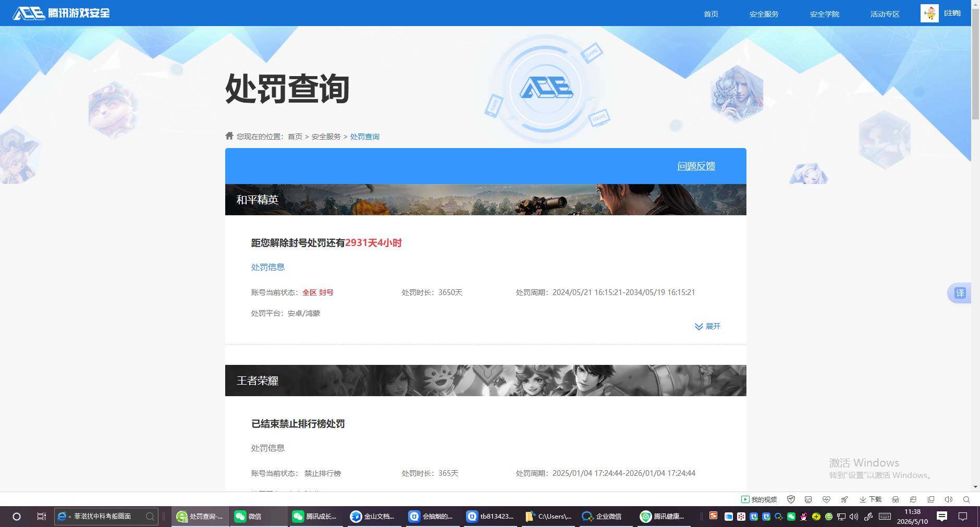Click the shield security icon in status bar
Image resolution: width=980 pixels, height=527 pixels.
(x=791, y=499)
